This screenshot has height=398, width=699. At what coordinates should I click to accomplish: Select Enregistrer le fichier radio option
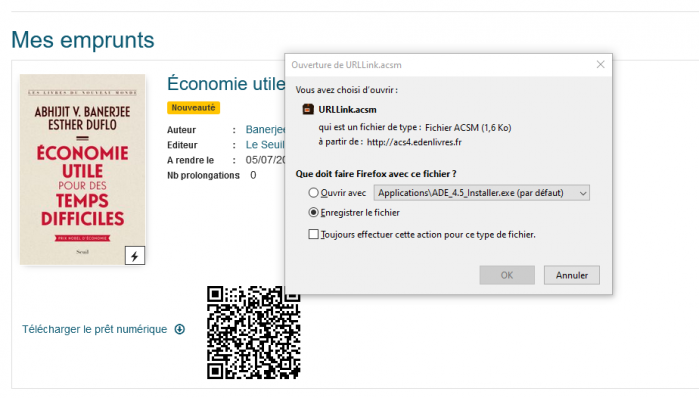tap(313, 213)
